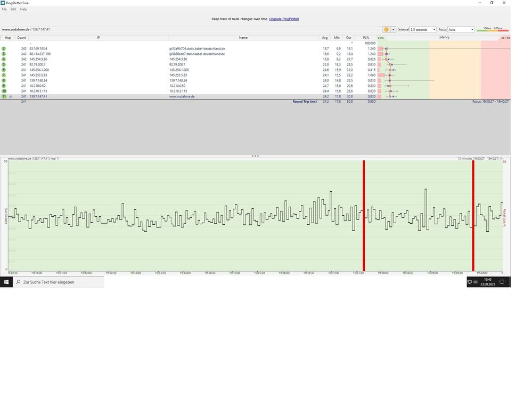The height and width of the screenshot is (399, 532).
Task: Click the splitter dots between panes
Action: click(x=255, y=156)
